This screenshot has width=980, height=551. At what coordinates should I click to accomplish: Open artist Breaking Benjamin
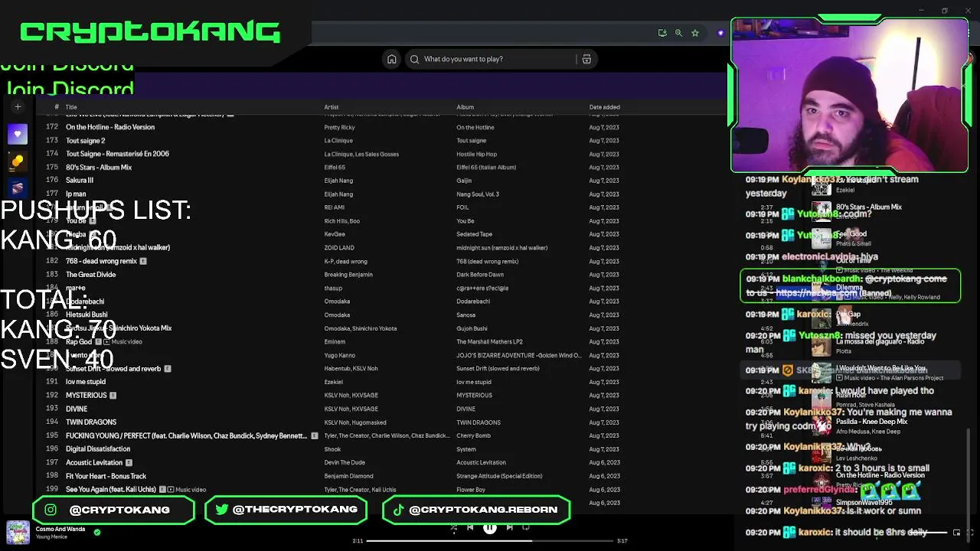coord(348,275)
